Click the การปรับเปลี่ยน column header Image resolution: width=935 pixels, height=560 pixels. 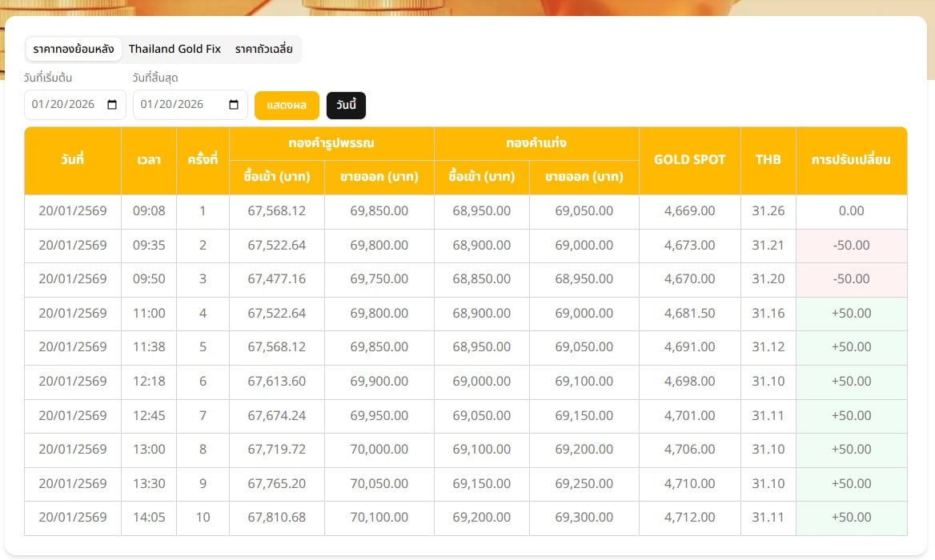pos(851,159)
